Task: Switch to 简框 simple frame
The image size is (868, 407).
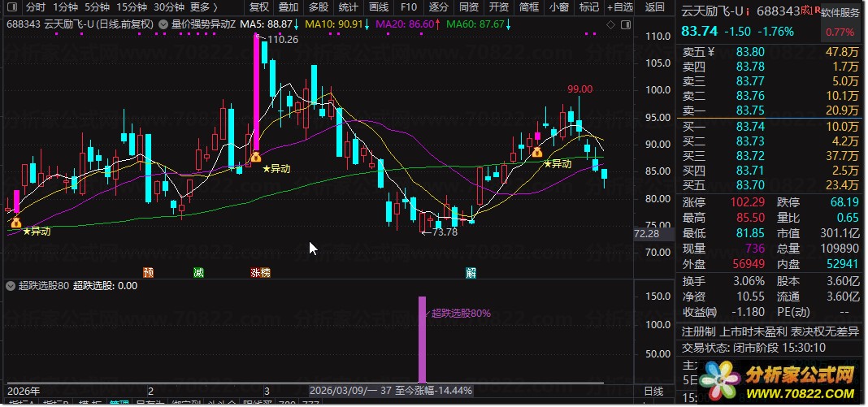Action: point(528,7)
